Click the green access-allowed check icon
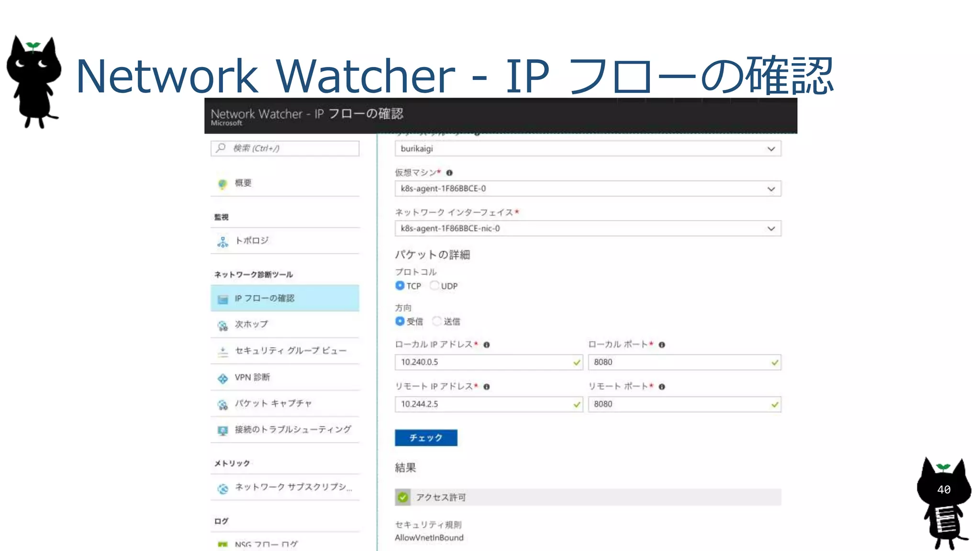 coord(403,497)
